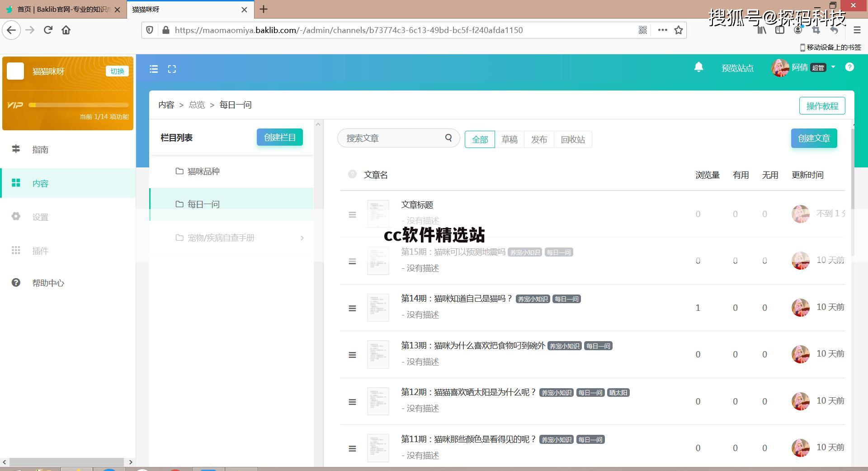Bookmark this page with star icon
868x471 pixels.
click(x=679, y=30)
